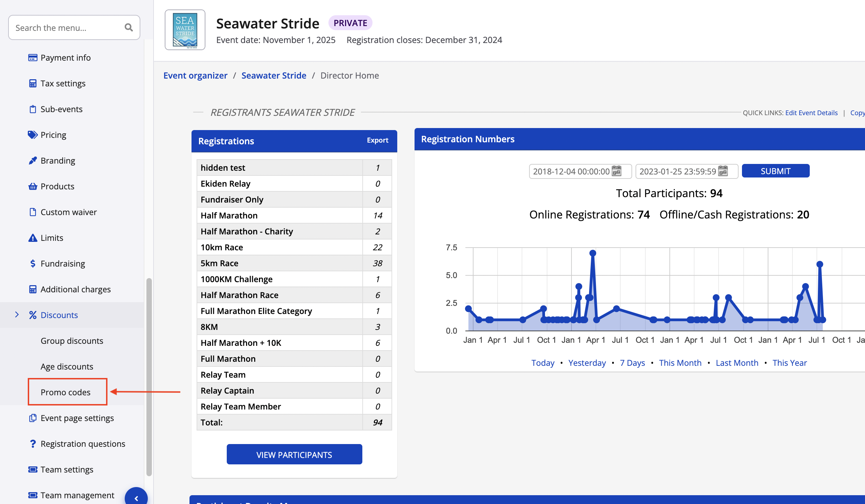Viewport: 865px width, 504px height.
Task: Click VIEW PARTICIPANTS button
Action: [294, 455]
